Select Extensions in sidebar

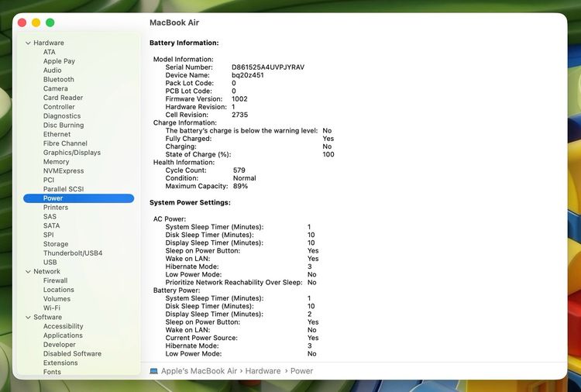(60, 363)
